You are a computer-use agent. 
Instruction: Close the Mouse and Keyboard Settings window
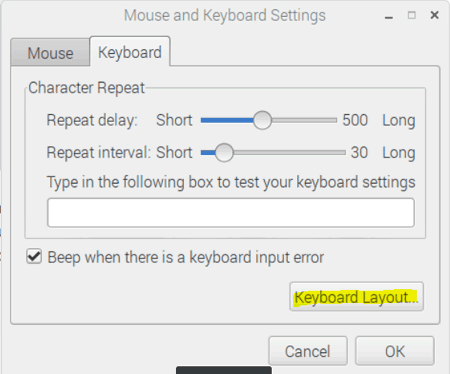tap(434, 15)
